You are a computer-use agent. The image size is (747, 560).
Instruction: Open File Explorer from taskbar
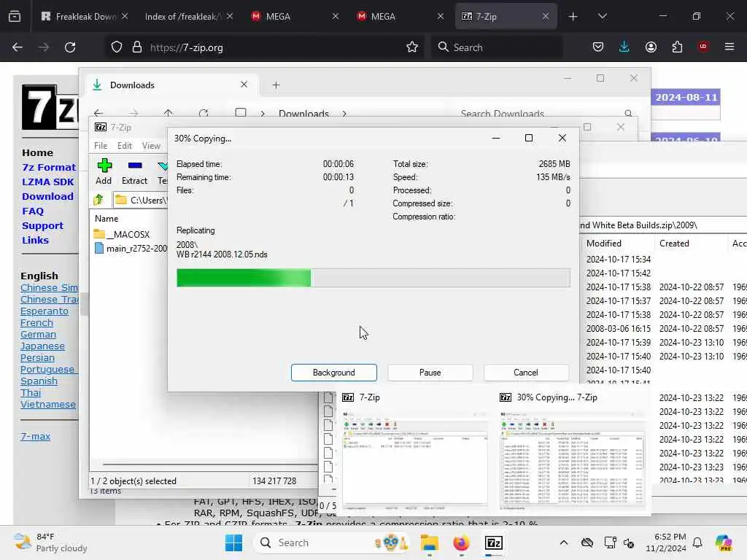pos(429,542)
